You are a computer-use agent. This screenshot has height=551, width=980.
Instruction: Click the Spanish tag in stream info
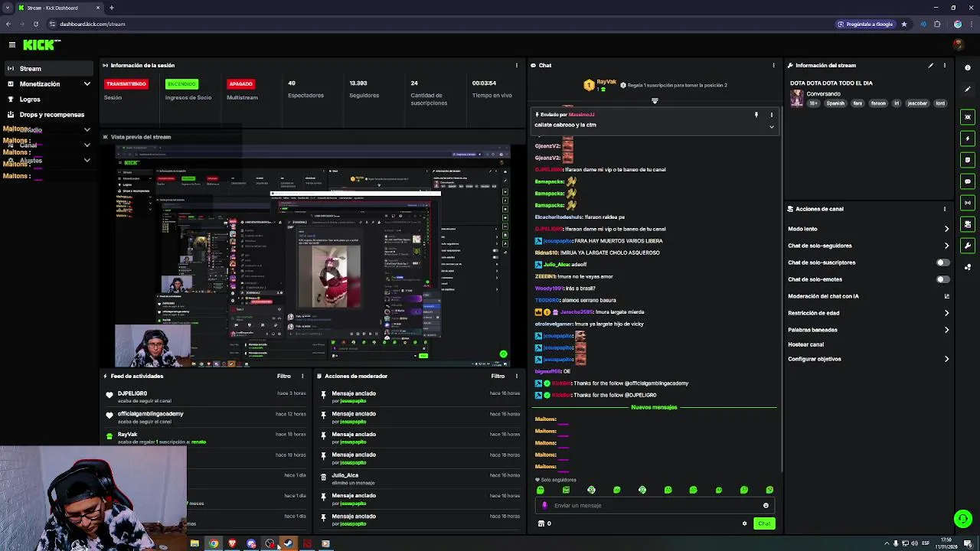click(835, 103)
